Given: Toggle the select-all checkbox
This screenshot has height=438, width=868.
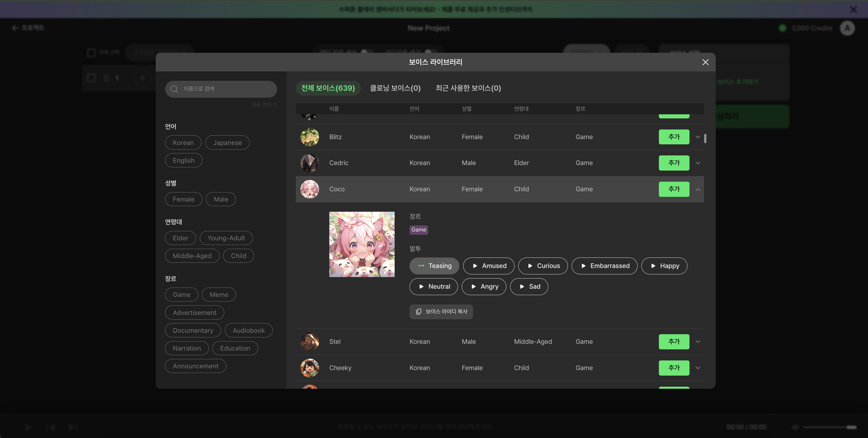Looking at the screenshot, I should (91, 53).
